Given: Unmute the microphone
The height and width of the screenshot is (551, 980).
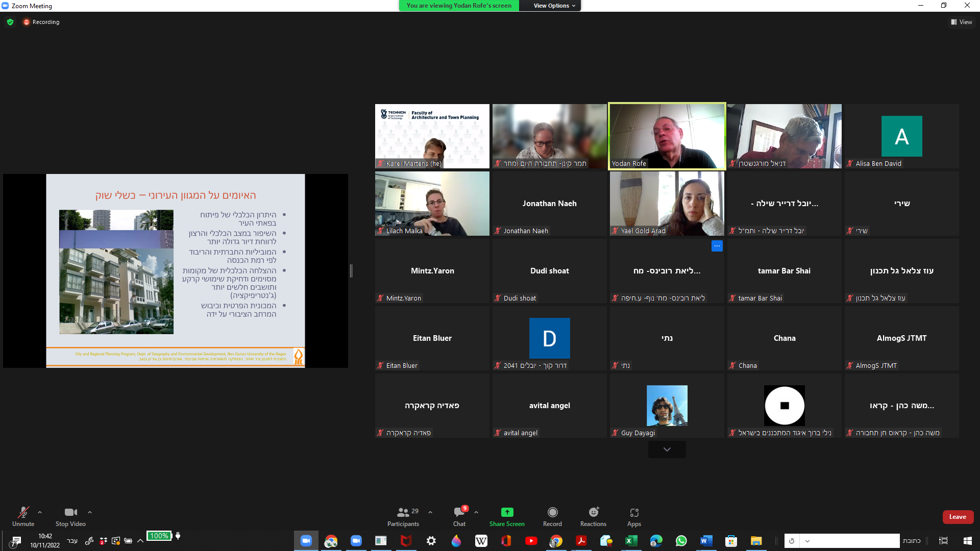Looking at the screenshot, I should tap(23, 516).
